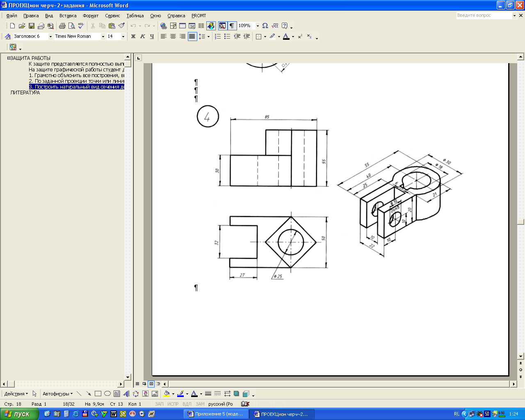Open the PROMT menu
525x420 pixels.
point(199,16)
